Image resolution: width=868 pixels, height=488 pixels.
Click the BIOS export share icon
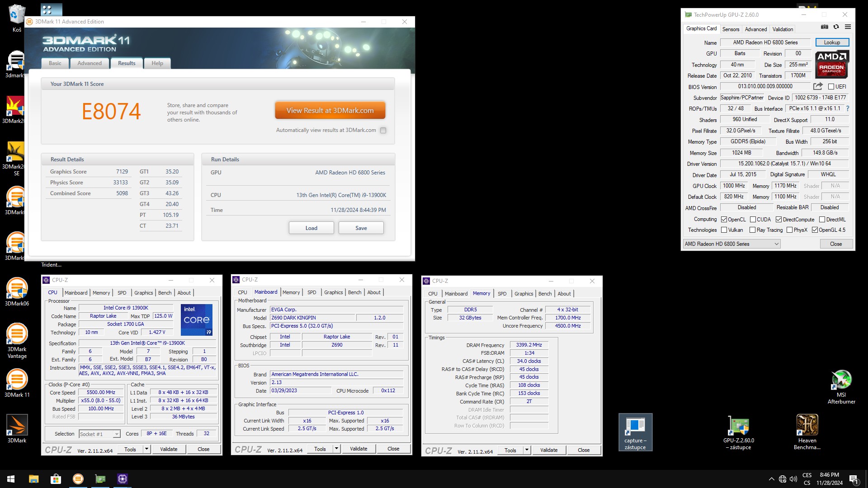point(818,86)
